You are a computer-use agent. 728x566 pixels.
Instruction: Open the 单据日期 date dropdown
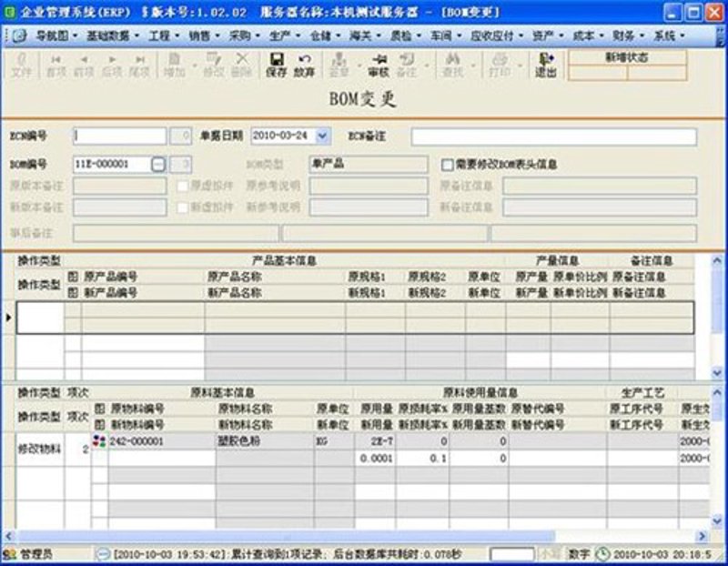[x=323, y=136]
